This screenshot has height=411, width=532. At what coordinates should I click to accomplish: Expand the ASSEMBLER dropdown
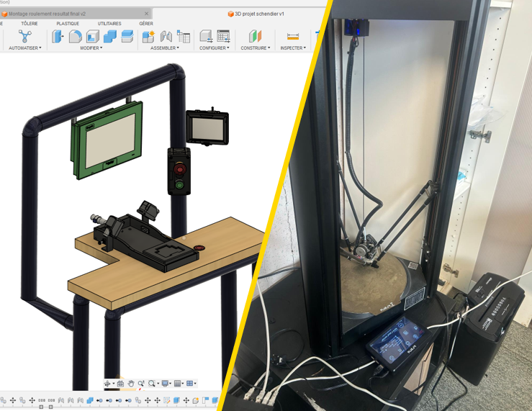pos(165,48)
